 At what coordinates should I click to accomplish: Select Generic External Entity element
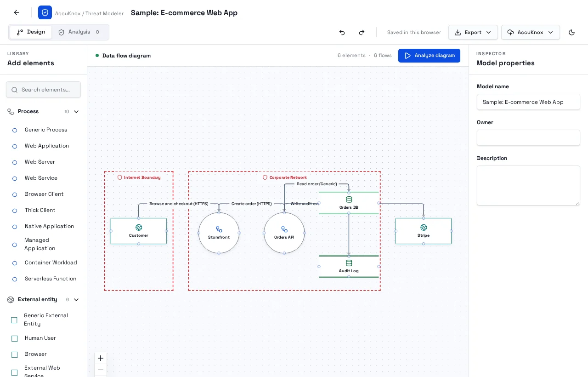[44, 320]
